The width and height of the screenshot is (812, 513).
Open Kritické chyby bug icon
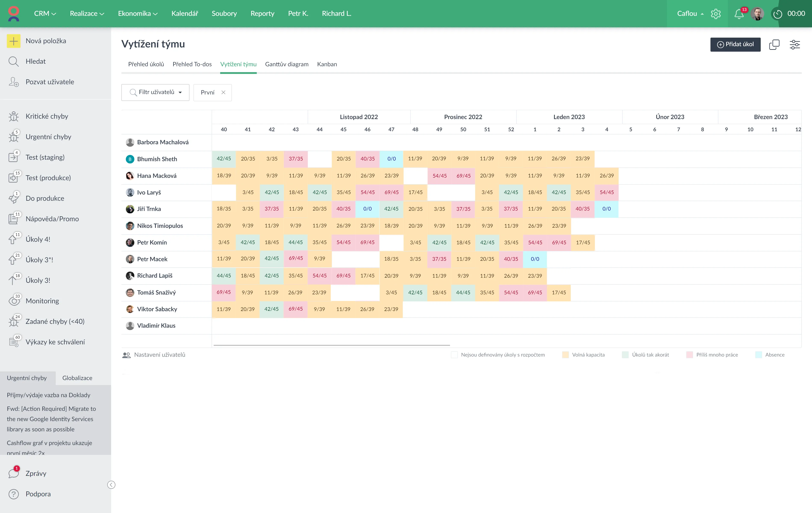pos(13,116)
